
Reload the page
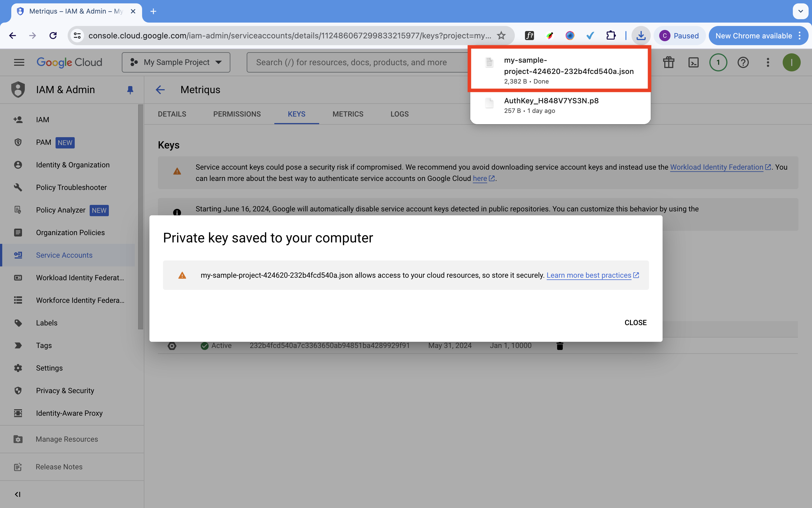53,36
